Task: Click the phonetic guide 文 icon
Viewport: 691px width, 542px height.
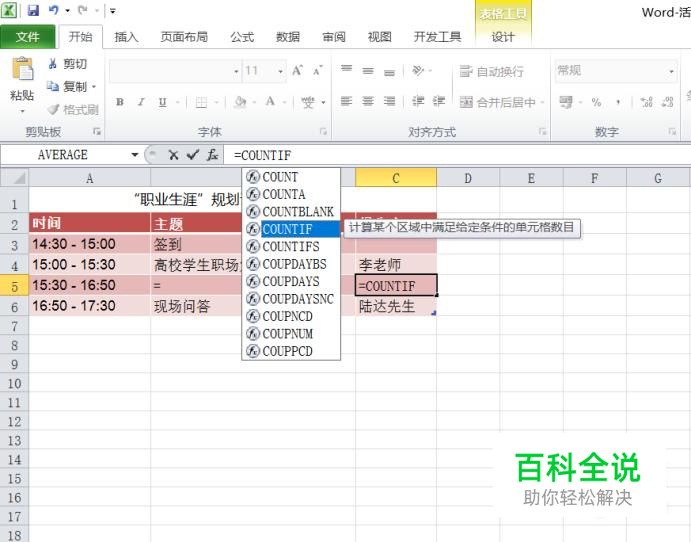Action: [308, 102]
